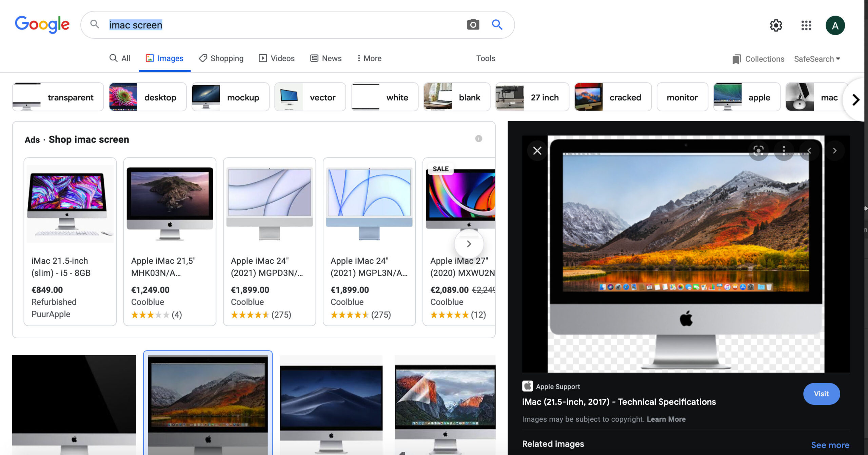Viewport: 868px width, 455px height.
Task: Select the 27 inch suggestion chip
Action: point(532,97)
